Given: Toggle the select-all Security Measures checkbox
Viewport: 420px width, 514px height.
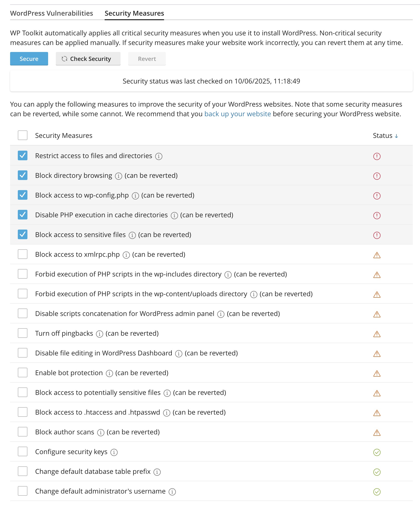Looking at the screenshot, I should (x=23, y=135).
